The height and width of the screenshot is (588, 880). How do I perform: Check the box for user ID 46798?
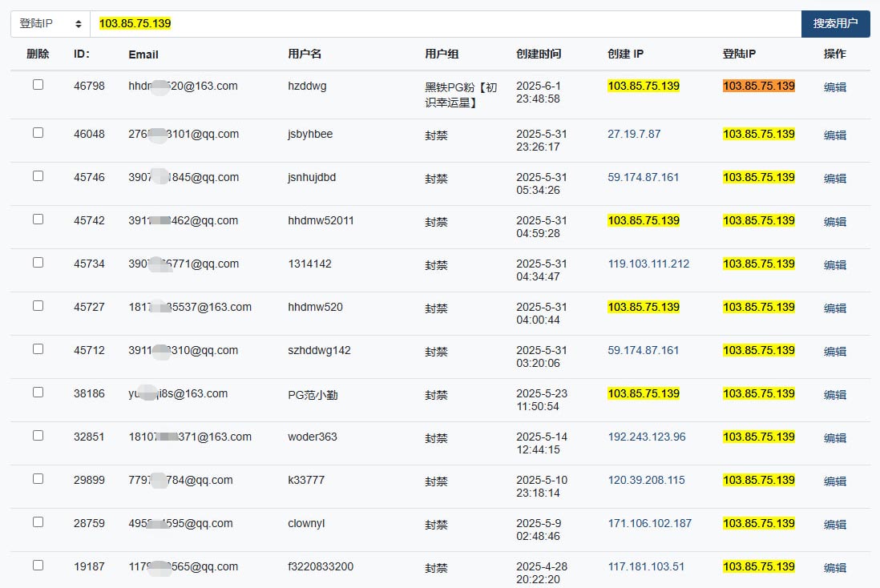[38, 85]
